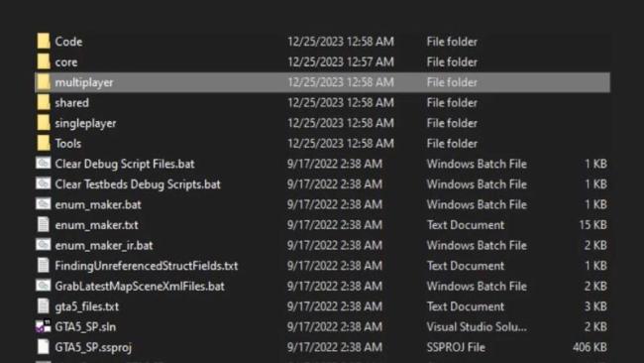Click GrabLatestMapSceneXmlFiles.bat file name
Viewport: 644px width, 363px height.
coord(140,286)
